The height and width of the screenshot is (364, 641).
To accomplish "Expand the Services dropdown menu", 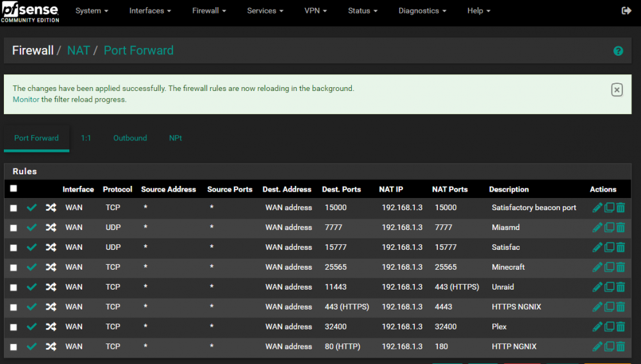I will coord(265,11).
